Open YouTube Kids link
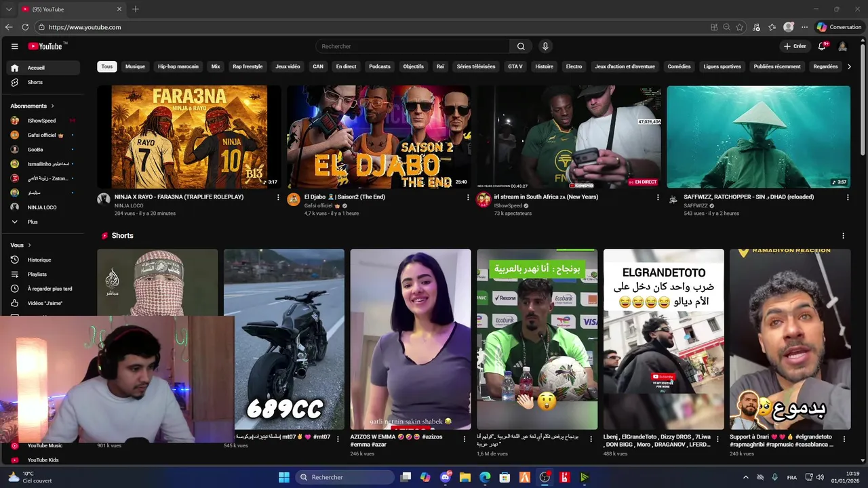This screenshot has width=868, height=488. click(x=43, y=460)
